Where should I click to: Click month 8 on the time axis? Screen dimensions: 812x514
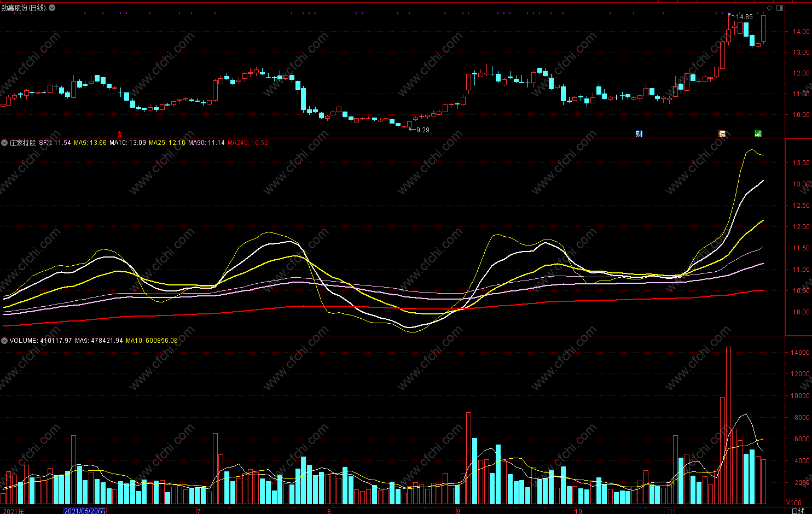329,511
